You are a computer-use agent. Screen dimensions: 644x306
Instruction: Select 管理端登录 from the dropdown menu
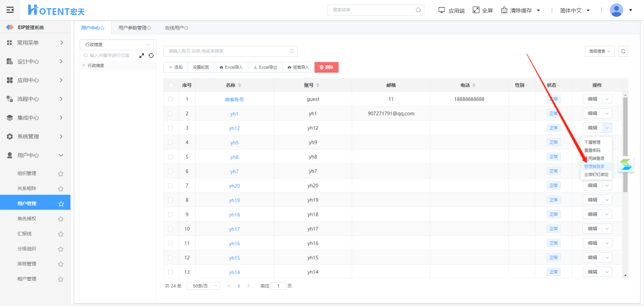(594, 166)
